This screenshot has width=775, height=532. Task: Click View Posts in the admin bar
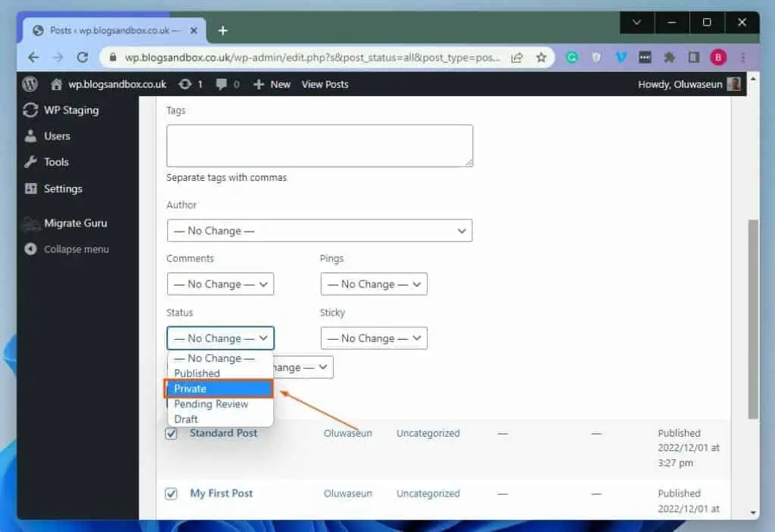click(325, 85)
